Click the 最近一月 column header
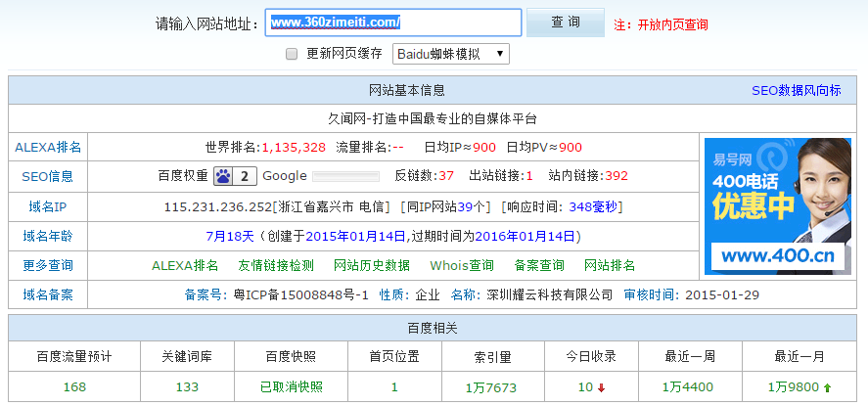This screenshot has height=406, width=868. coord(799,357)
